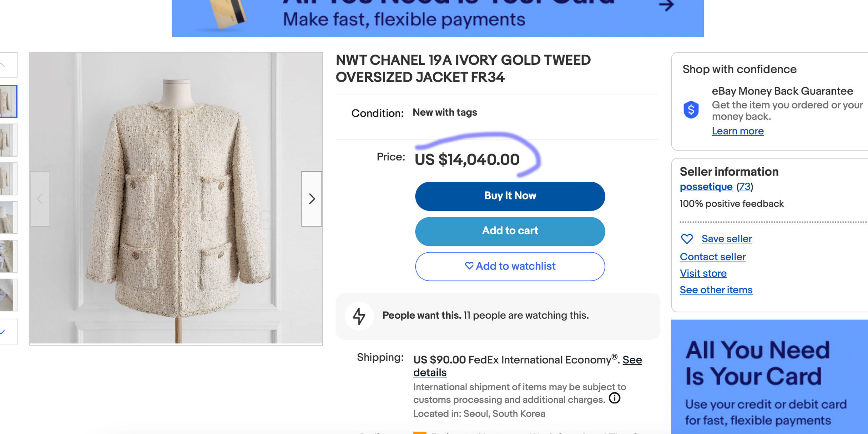Click See other items link

(x=716, y=290)
